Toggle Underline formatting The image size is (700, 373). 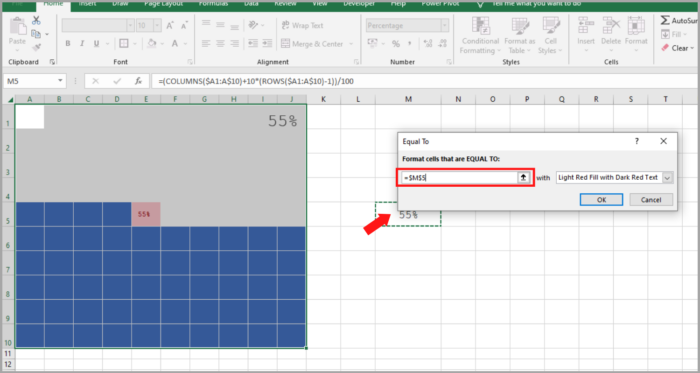(96, 44)
